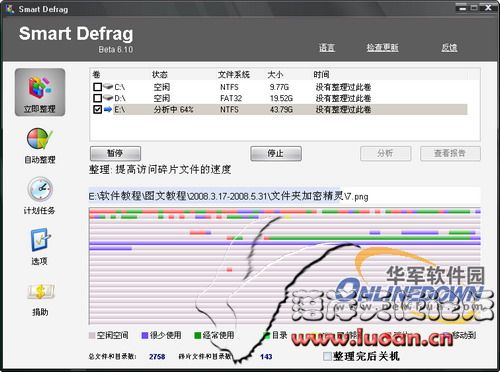This screenshot has height=372, width=500.
Task: Open the 反馈 feedback link
Action: coord(449,48)
